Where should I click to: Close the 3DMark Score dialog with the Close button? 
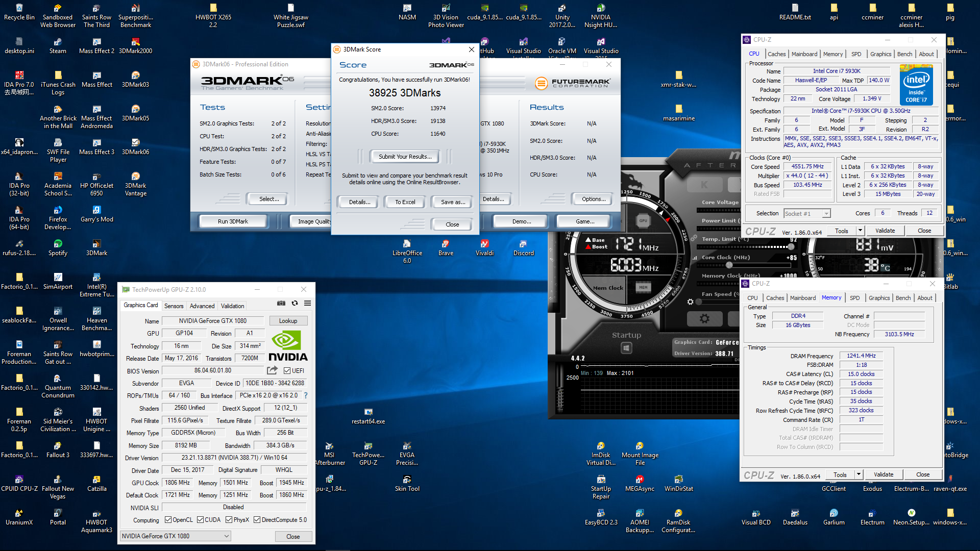[452, 224]
